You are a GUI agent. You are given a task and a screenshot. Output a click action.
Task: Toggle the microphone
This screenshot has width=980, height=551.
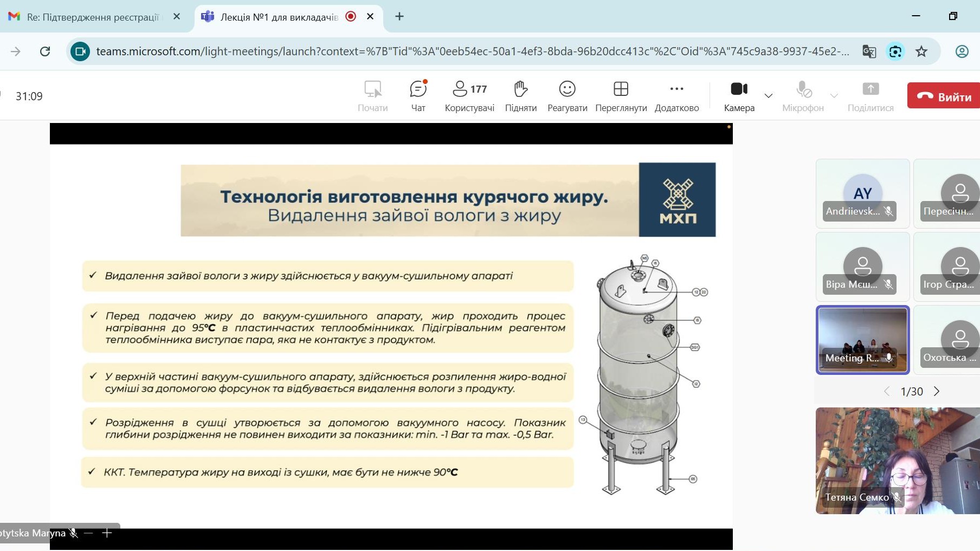tap(803, 95)
